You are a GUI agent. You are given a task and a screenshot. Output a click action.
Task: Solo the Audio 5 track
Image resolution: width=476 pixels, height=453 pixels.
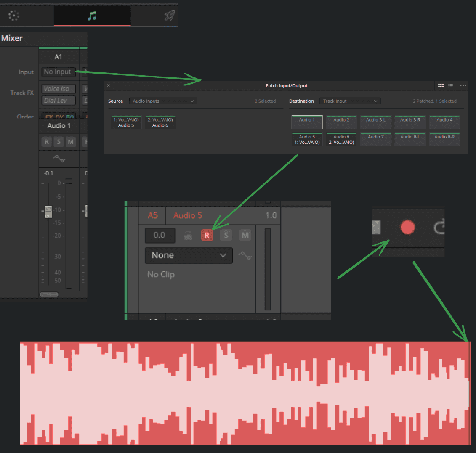click(x=226, y=235)
